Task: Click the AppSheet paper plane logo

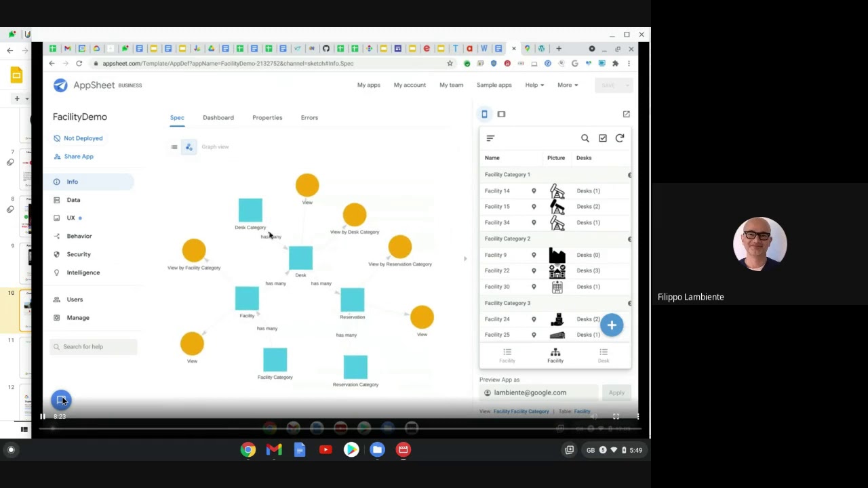Action: click(60, 85)
